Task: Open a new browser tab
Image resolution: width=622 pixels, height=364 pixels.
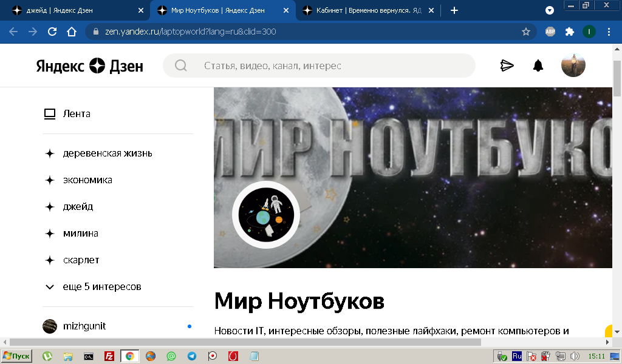Action: click(x=454, y=11)
